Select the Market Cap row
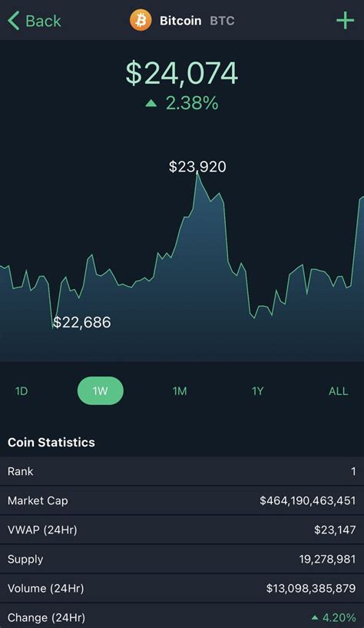The width and height of the screenshot is (364, 628). pos(182,500)
